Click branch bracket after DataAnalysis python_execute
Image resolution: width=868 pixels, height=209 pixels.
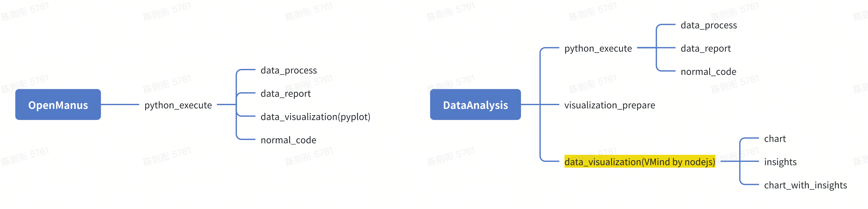tap(656, 48)
